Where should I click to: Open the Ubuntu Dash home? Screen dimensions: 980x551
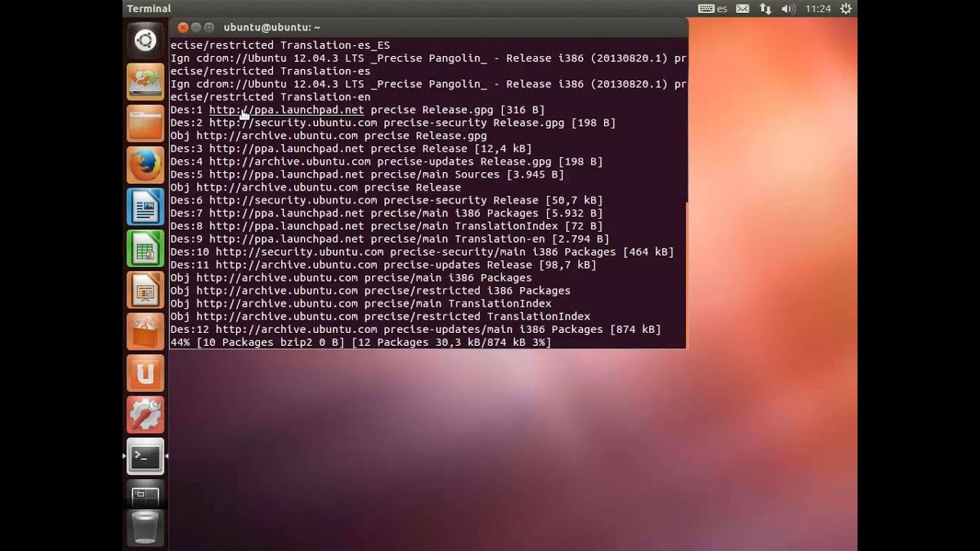tap(145, 40)
